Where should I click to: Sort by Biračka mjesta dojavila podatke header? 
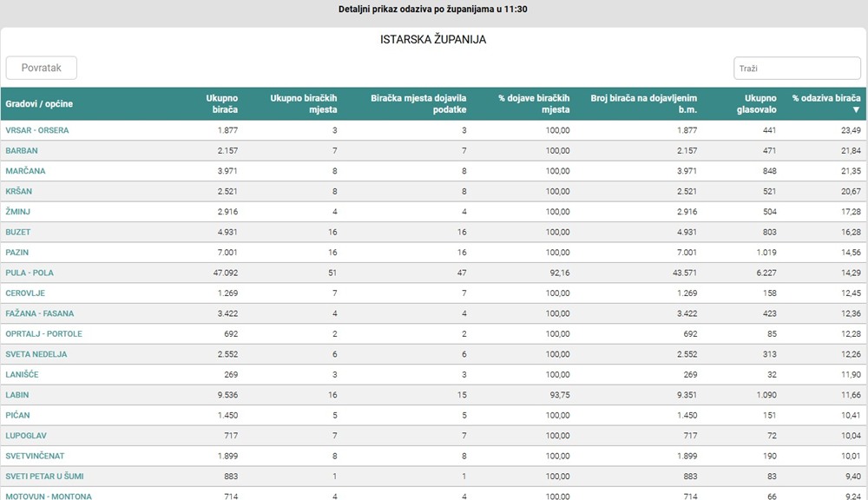point(418,104)
